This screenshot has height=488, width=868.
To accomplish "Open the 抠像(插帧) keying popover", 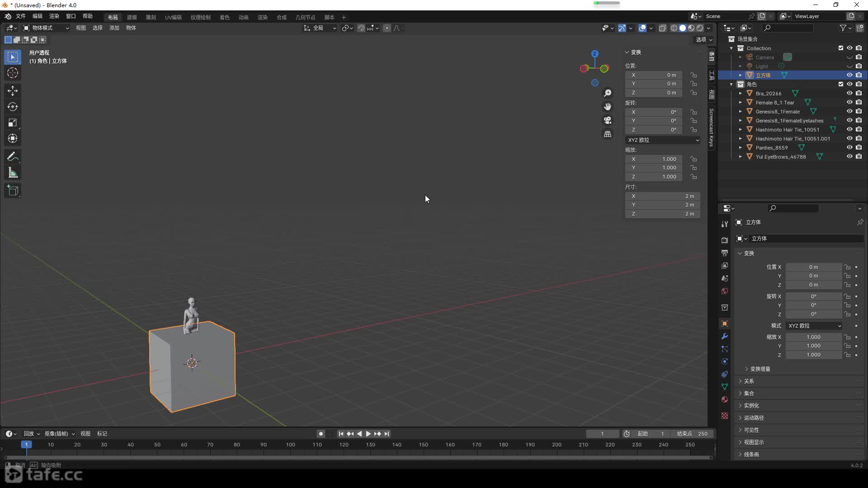I will [60, 434].
